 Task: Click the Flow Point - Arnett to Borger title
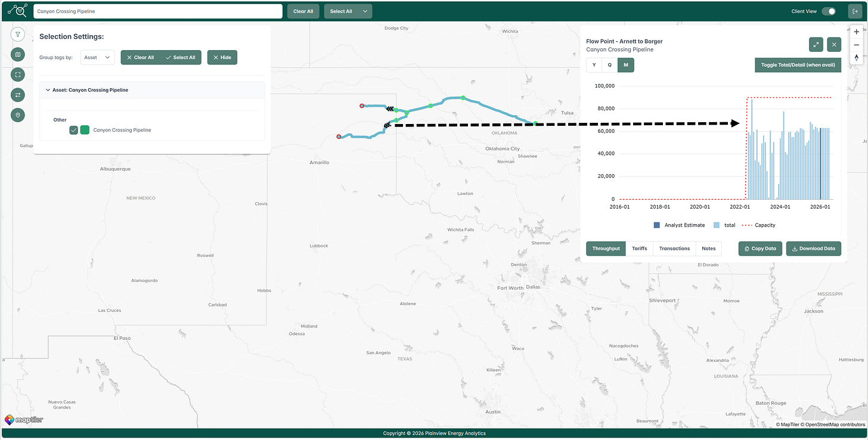pos(624,41)
